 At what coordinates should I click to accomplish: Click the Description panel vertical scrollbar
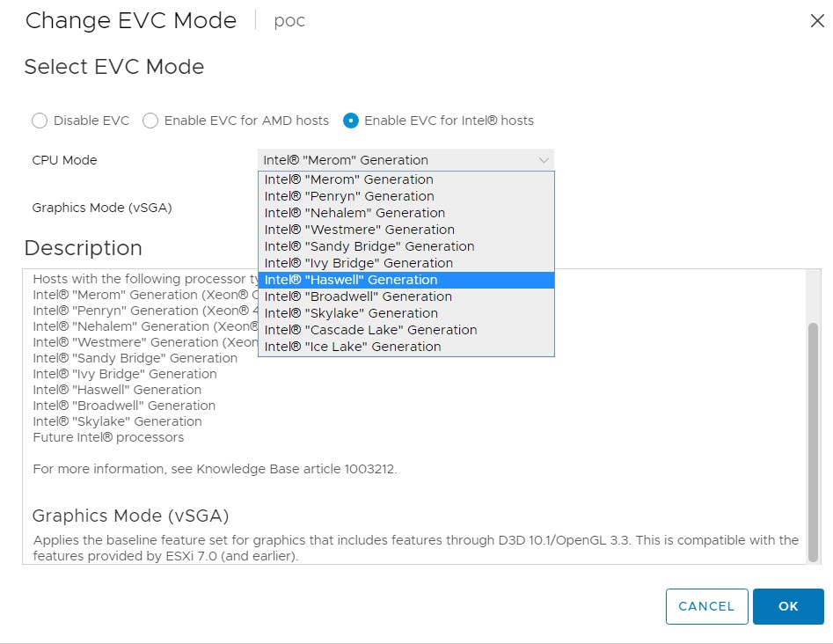click(x=813, y=440)
